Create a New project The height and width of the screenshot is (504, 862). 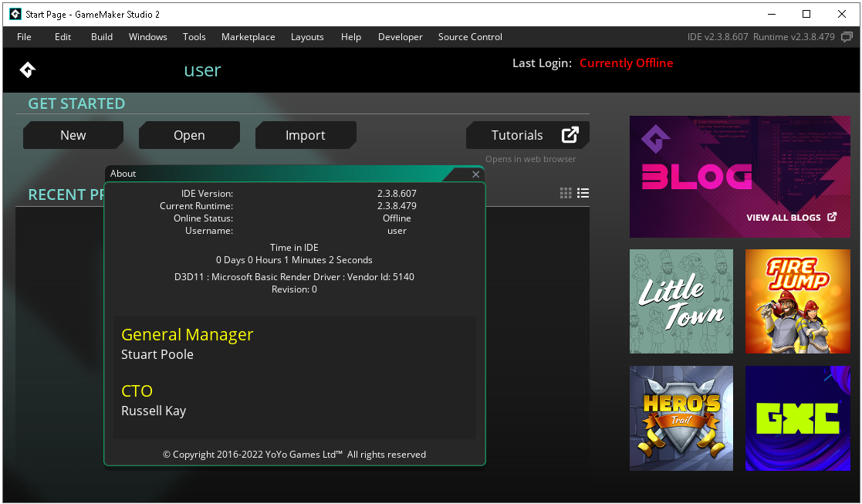pyautogui.click(x=73, y=135)
